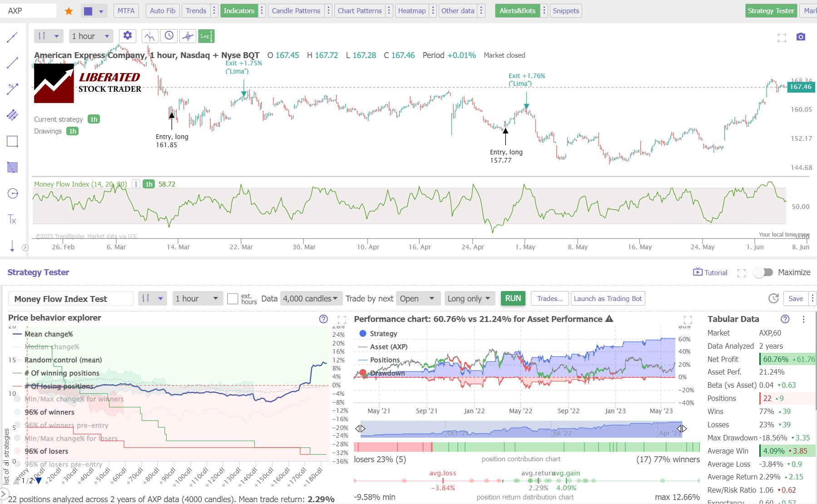The height and width of the screenshot is (504, 817).
Task: Open the '1 hour' timeframe dropdown
Action: coord(91,36)
